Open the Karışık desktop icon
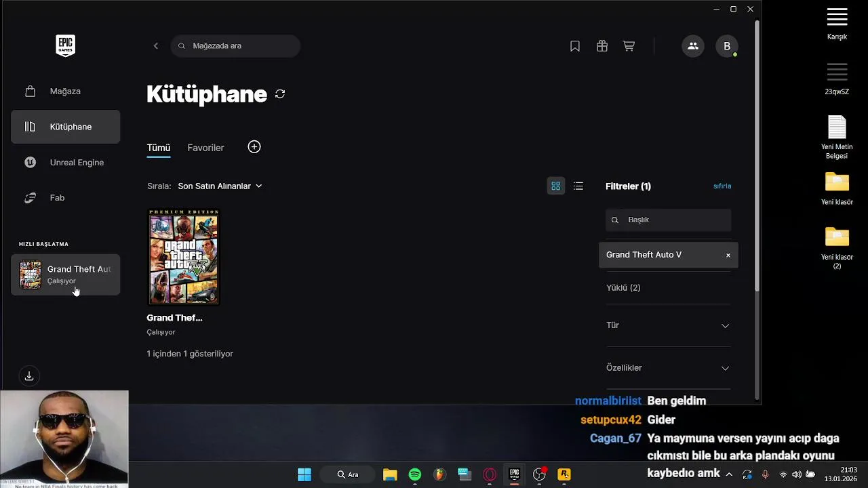 [837, 23]
